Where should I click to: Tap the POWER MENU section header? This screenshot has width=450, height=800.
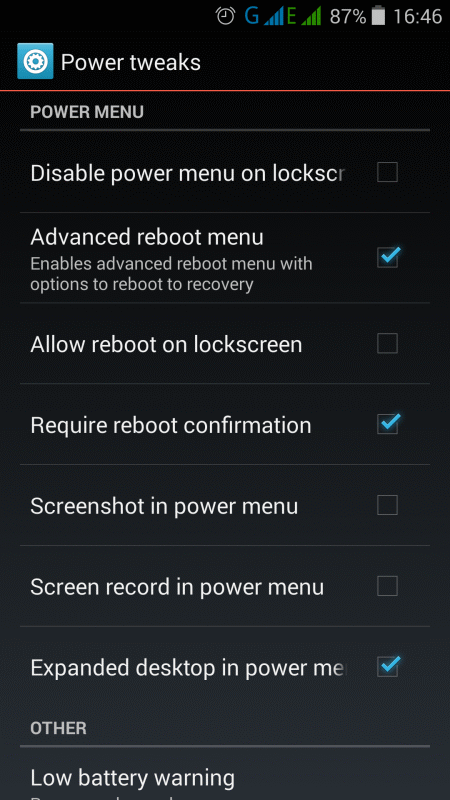coord(87,112)
